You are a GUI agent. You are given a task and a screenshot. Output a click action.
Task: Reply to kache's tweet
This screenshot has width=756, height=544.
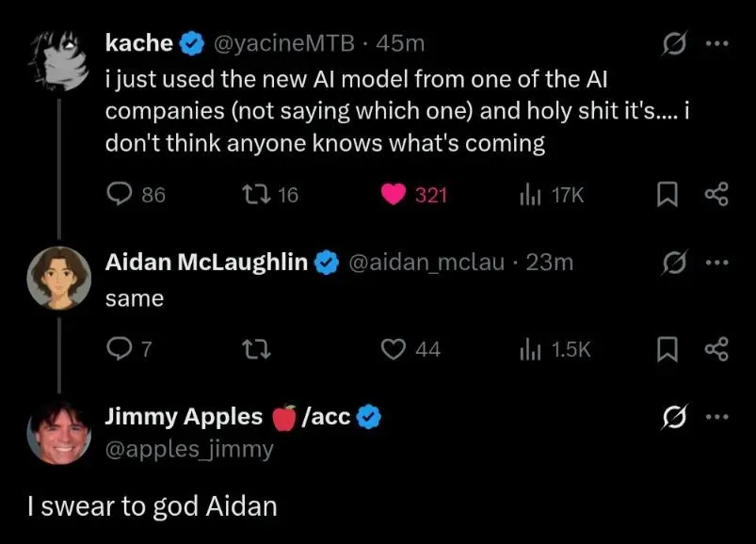click(x=119, y=195)
